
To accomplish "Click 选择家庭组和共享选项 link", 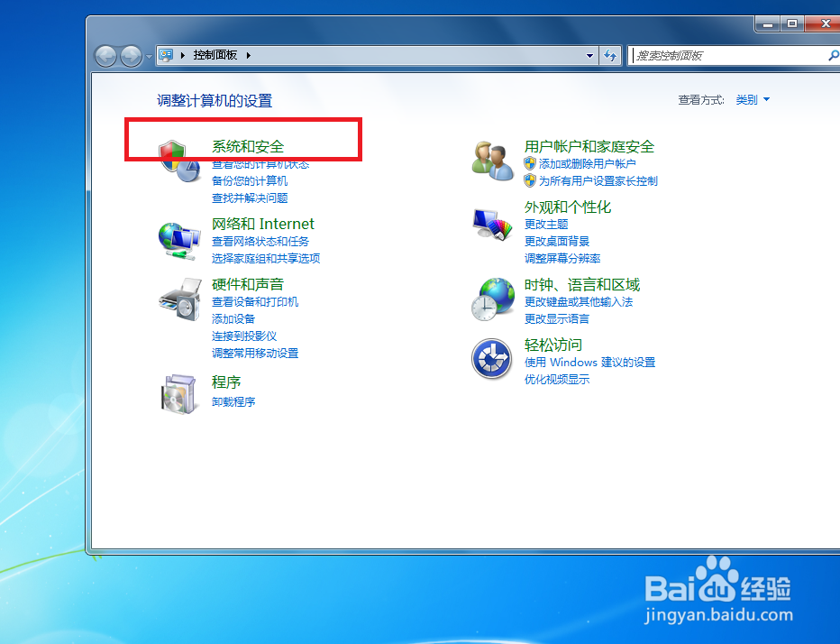I will pyautogui.click(x=266, y=259).
